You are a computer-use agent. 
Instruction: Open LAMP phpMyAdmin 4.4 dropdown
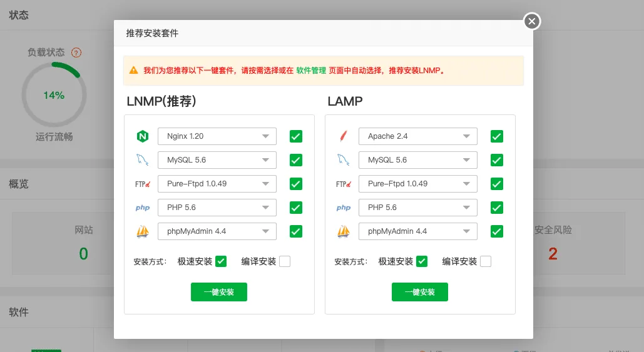click(417, 231)
